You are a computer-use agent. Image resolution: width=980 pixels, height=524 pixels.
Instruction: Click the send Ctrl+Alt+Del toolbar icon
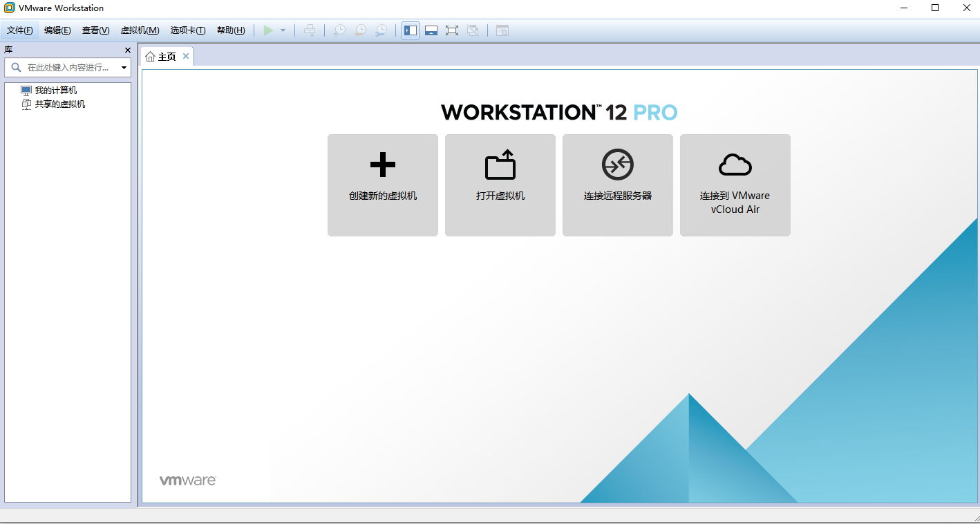point(310,30)
